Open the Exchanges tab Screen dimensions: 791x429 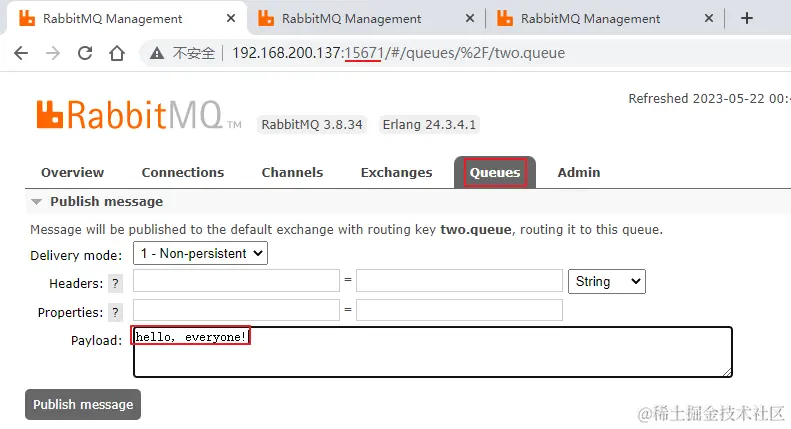(397, 173)
